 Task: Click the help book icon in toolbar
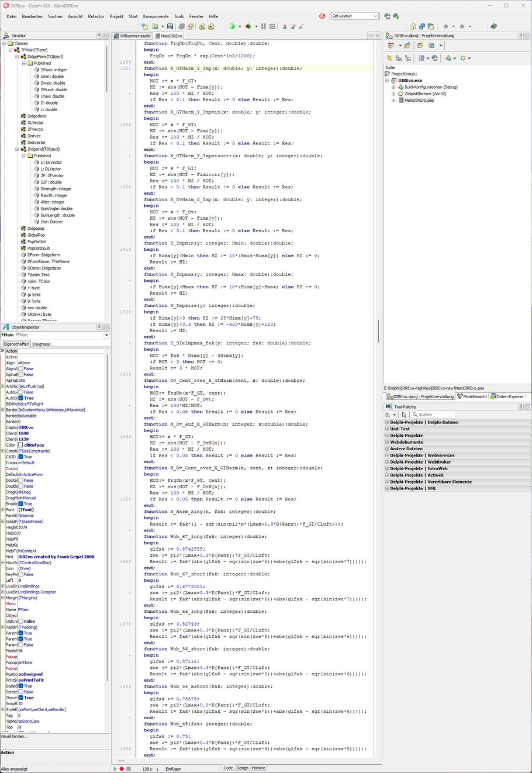point(493,26)
